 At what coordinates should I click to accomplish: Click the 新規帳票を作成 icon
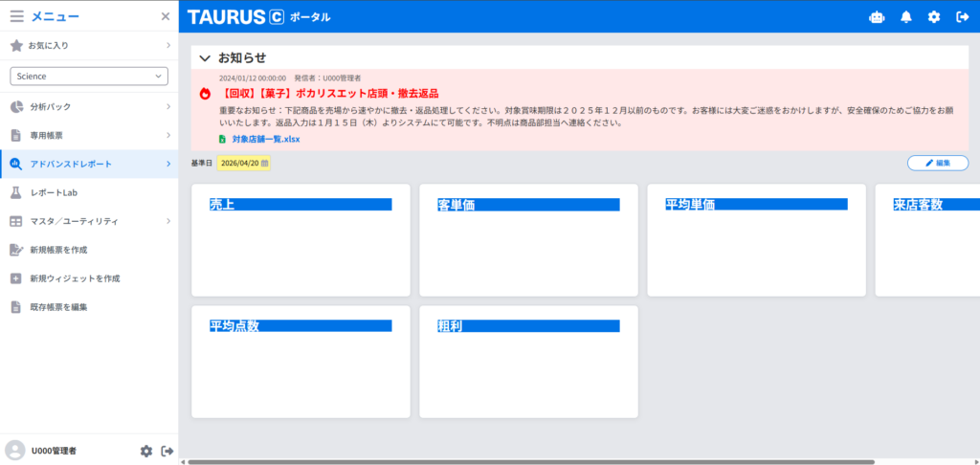[x=16, y=250]
